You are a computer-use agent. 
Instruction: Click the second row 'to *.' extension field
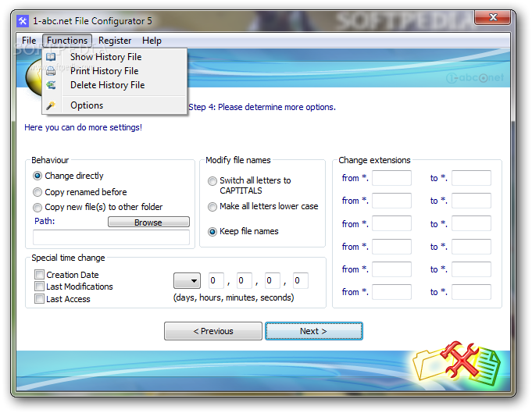pyautogui.click(x=471, y=201)
